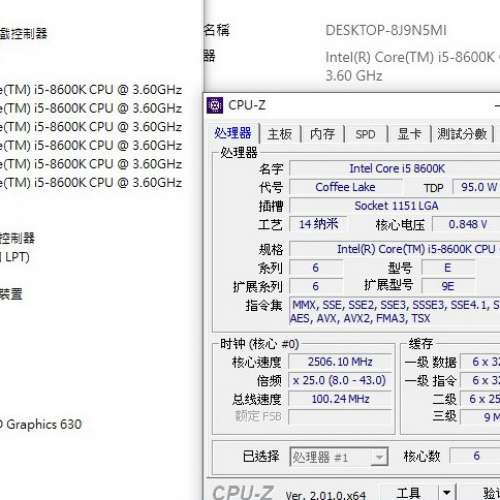Viewport: 500px width, 500px height.
Task: Select the 处理器 tab
Action: [233, 133]
